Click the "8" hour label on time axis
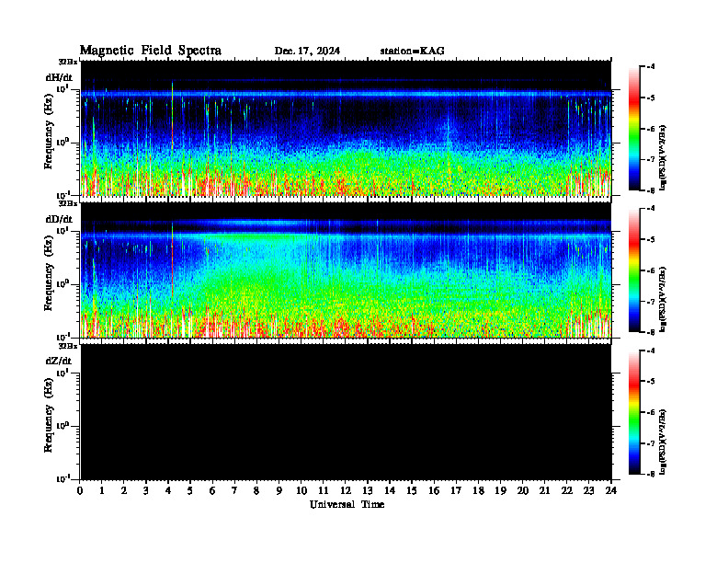The height and width of the screenshot is (563, 728). point(256,491)
